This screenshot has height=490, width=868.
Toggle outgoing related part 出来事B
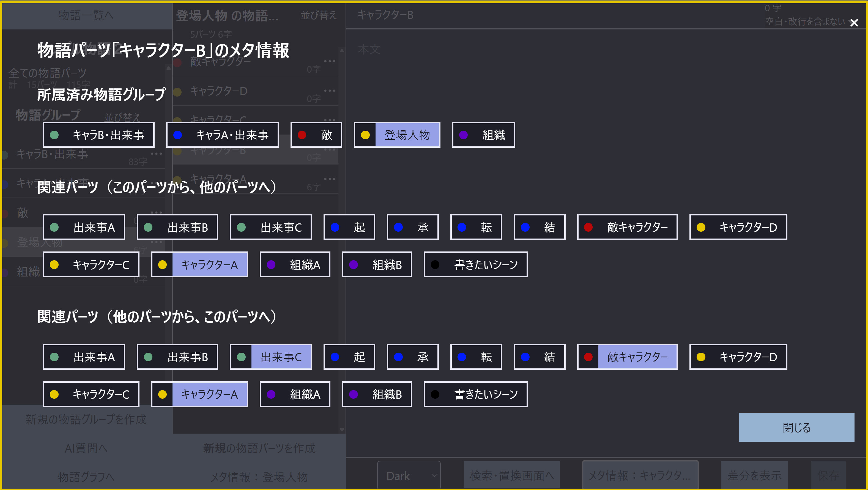pyautogui.click(x=177, y=227)
